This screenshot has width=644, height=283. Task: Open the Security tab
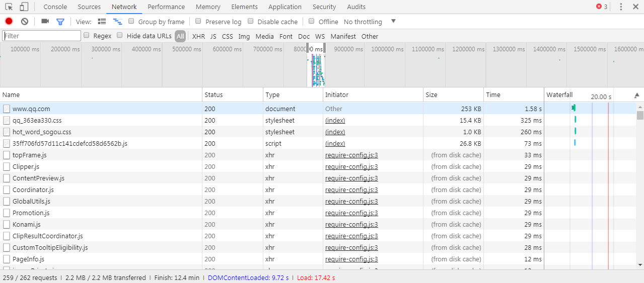324,7
